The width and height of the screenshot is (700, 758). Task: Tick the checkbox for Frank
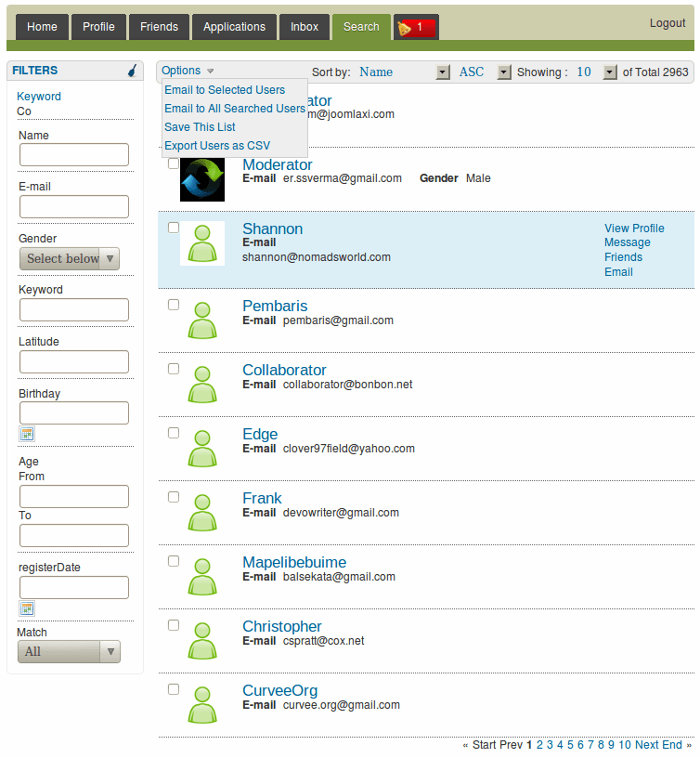[x=174, y=497]
